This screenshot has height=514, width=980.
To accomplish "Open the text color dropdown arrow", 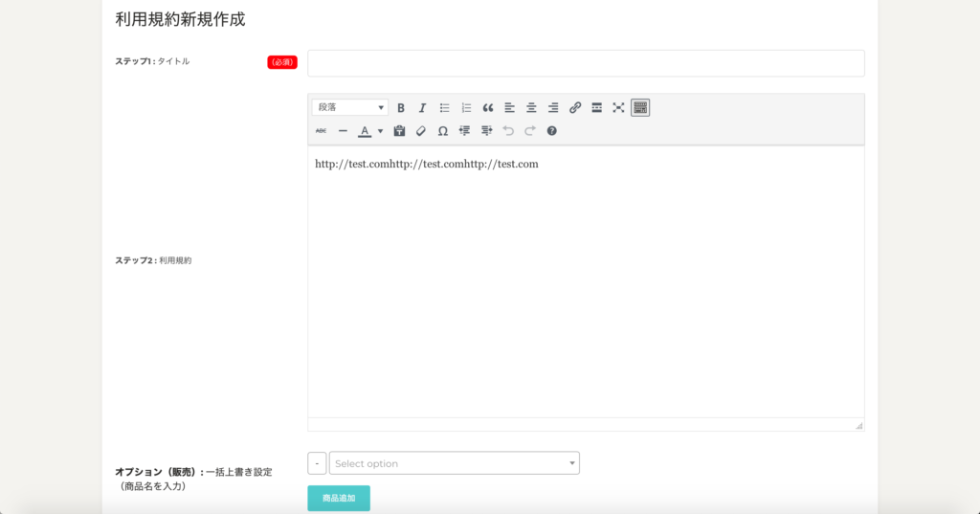I will point(380,131).
